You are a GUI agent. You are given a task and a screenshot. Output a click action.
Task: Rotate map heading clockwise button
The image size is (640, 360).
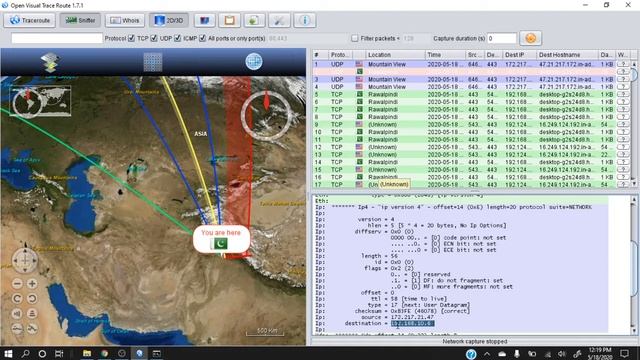[32, 298]
